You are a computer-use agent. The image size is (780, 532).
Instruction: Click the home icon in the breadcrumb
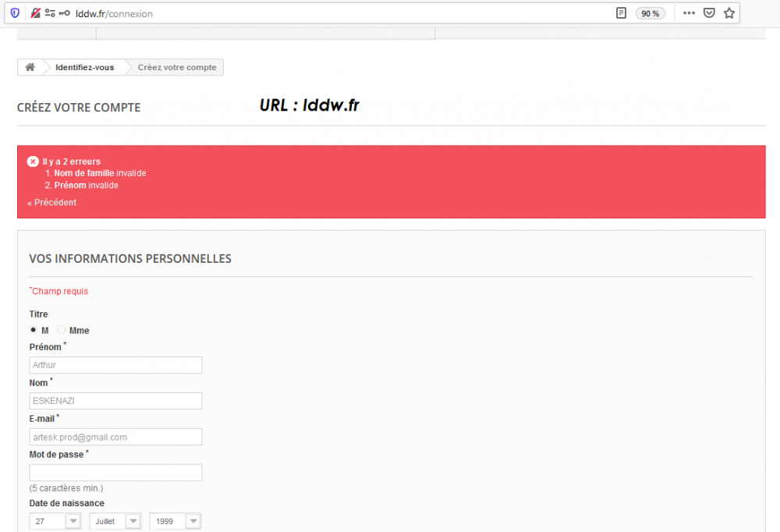30,67
